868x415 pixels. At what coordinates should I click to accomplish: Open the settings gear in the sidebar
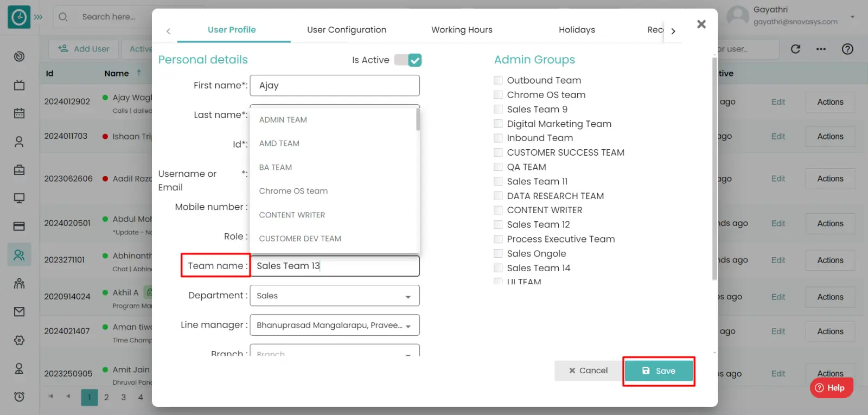pos(19,340)
